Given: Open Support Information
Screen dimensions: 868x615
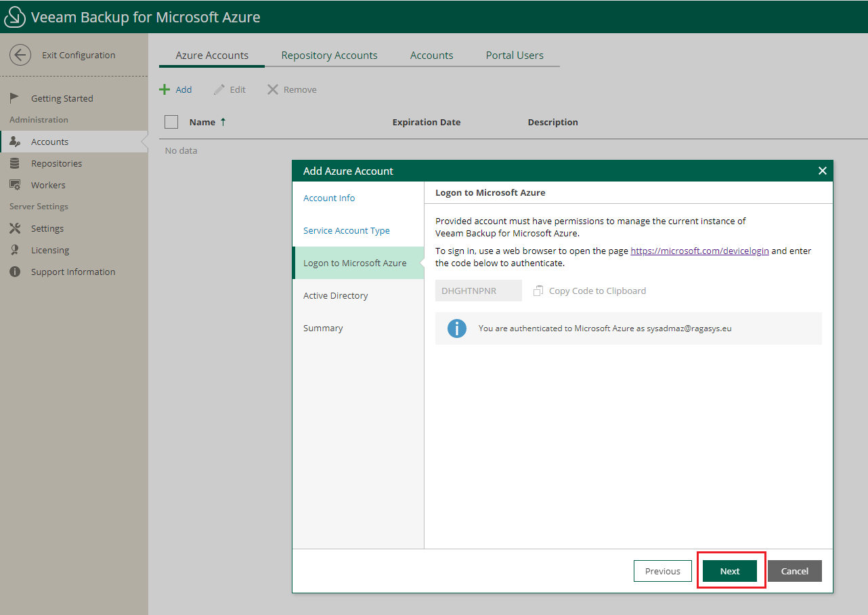Looking at the screenshot, I should click(72, 271).
